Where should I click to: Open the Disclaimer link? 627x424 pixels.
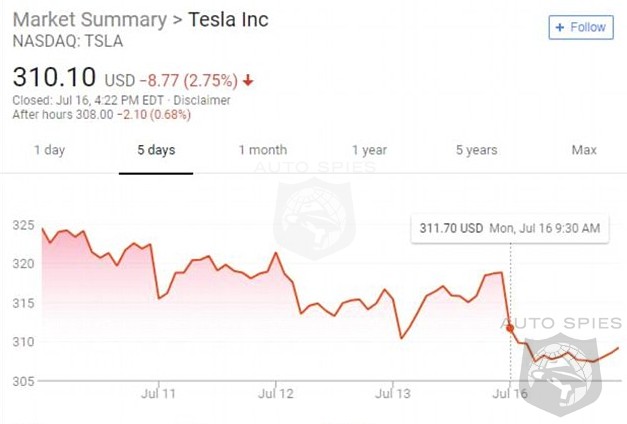[204, 100]
